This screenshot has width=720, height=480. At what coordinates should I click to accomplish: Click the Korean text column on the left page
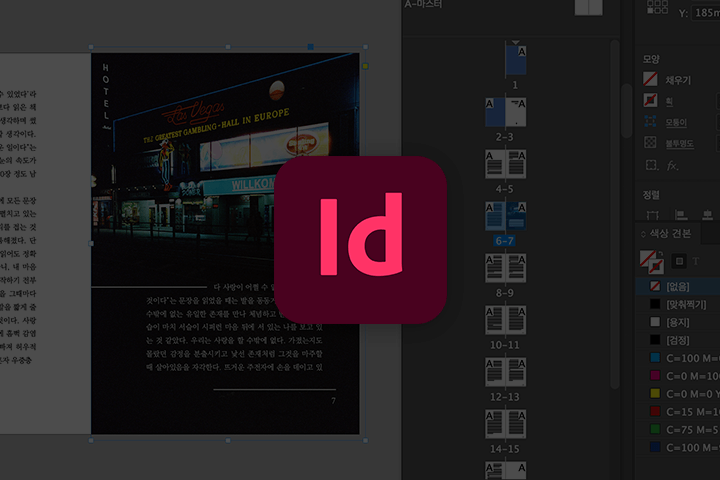tap(18, 227)
